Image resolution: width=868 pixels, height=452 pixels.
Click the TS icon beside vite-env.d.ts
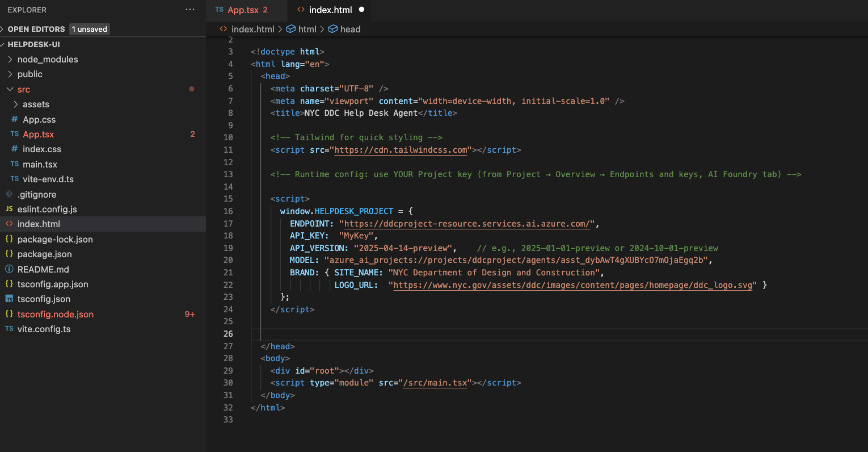(15, 179)
